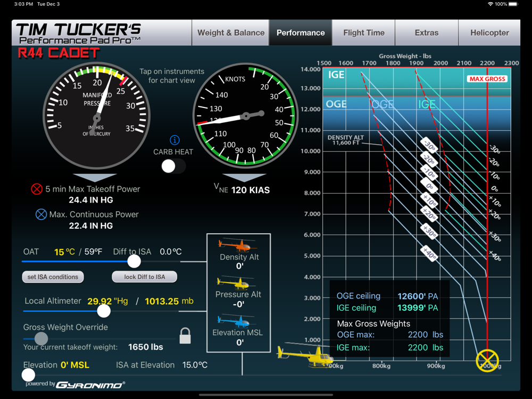Open the Weight & Balance tab

coord(231,32)
